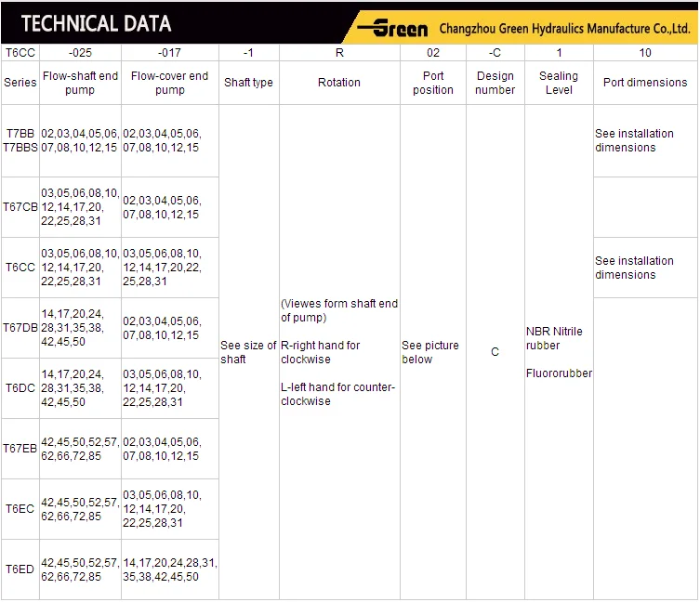Click the T67EB series row label
The height and width of the screenshot is (602, 700).
pos(20,449)
